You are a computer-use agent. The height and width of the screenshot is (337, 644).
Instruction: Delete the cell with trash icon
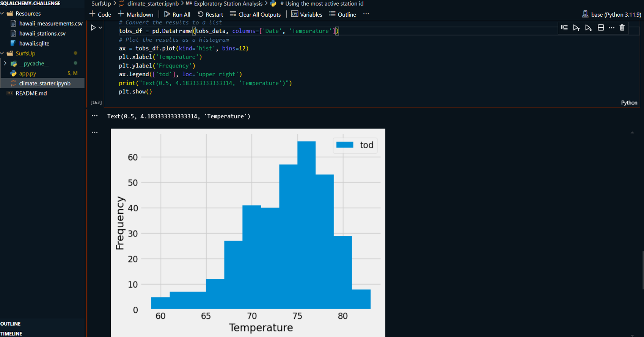622,28
